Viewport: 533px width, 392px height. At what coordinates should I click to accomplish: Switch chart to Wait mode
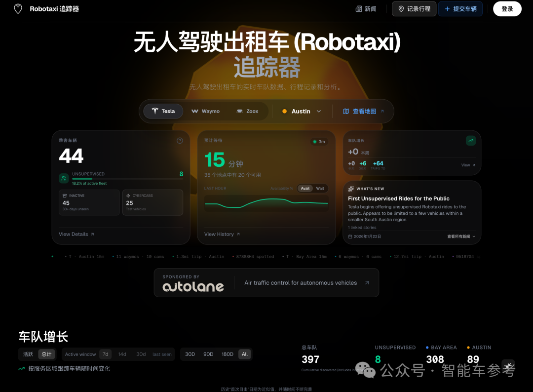click(x=320, y=189)
